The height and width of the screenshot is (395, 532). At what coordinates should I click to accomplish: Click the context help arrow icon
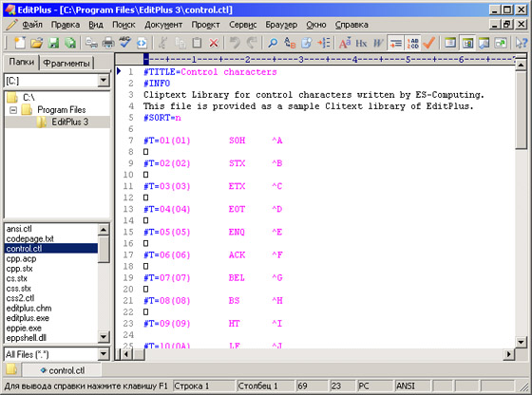[522, 43]
